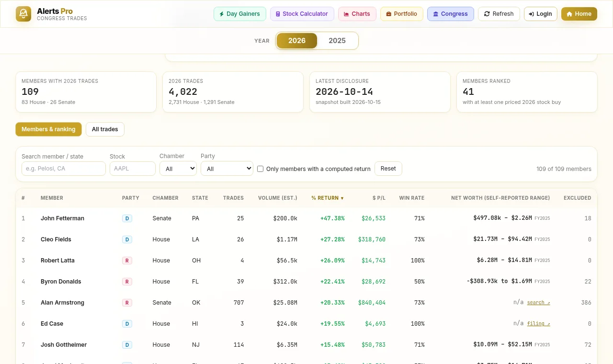Click the Members Ranked 41 card
The width and height of the screenshot is (613, 364).
[527, 92]
